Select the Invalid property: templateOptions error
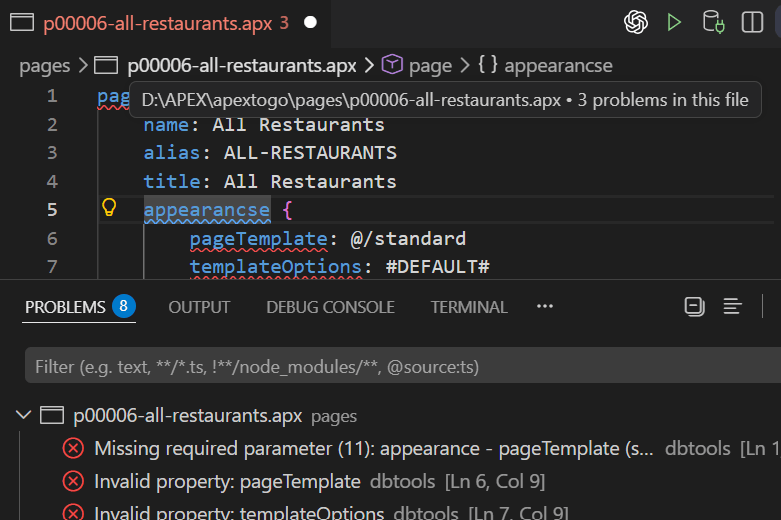This screenshot has height=520, width=781. pyautogui.click(x=239, y=513)
